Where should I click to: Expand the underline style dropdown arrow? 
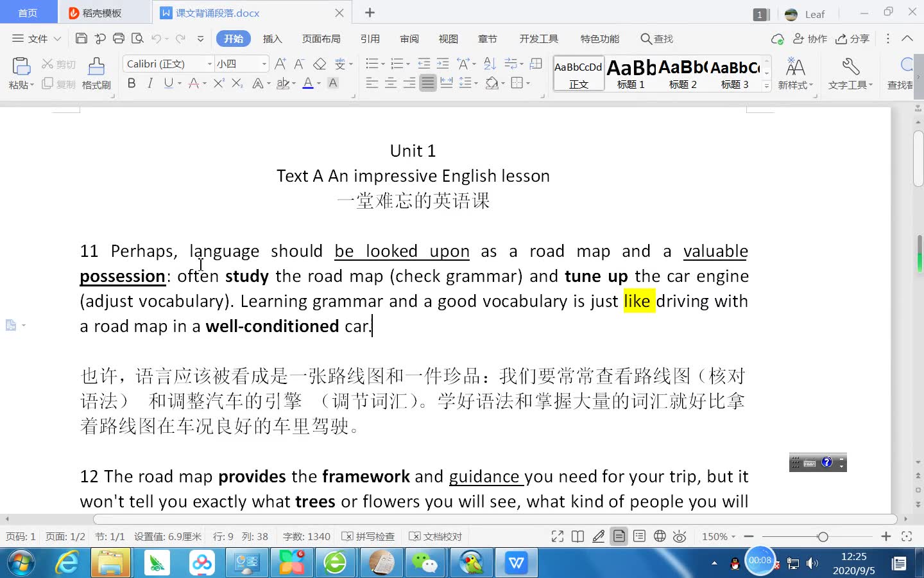[180, 83]
